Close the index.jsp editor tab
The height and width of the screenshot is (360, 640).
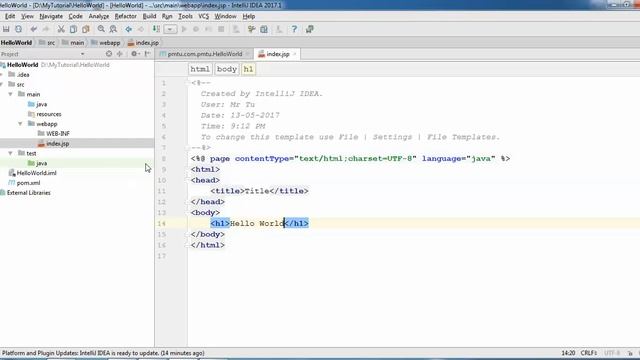[294, 54]
